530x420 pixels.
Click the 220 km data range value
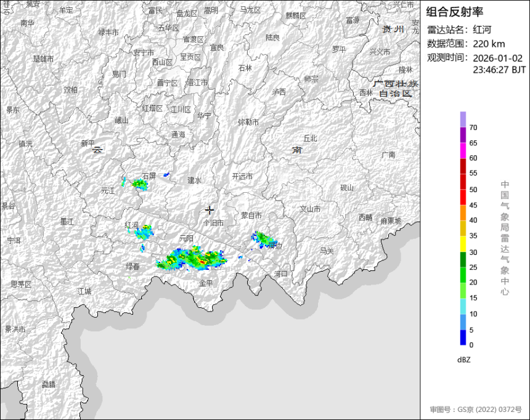click(489, 44)
